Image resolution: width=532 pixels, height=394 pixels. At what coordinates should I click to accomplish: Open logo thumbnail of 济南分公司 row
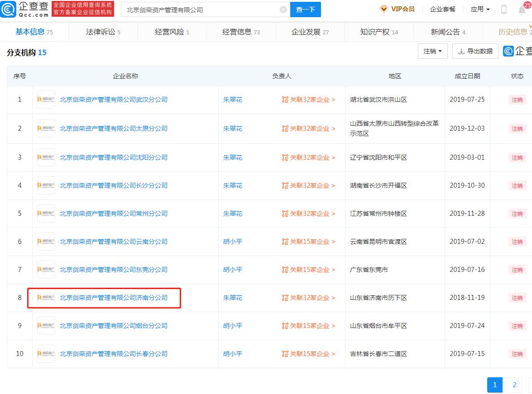point(46,298)
